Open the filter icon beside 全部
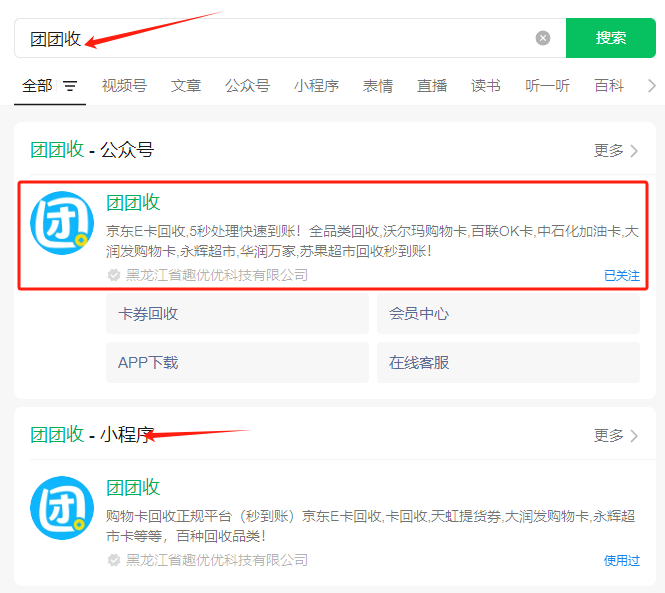This screenshot has height=593, width=665. (x=70, y=86)
